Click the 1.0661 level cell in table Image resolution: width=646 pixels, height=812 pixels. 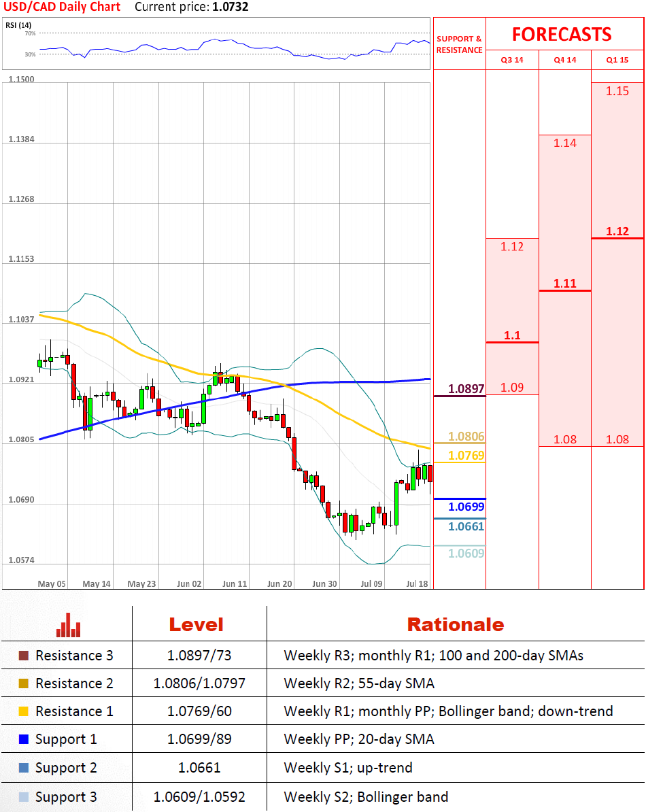coord(199,768)
